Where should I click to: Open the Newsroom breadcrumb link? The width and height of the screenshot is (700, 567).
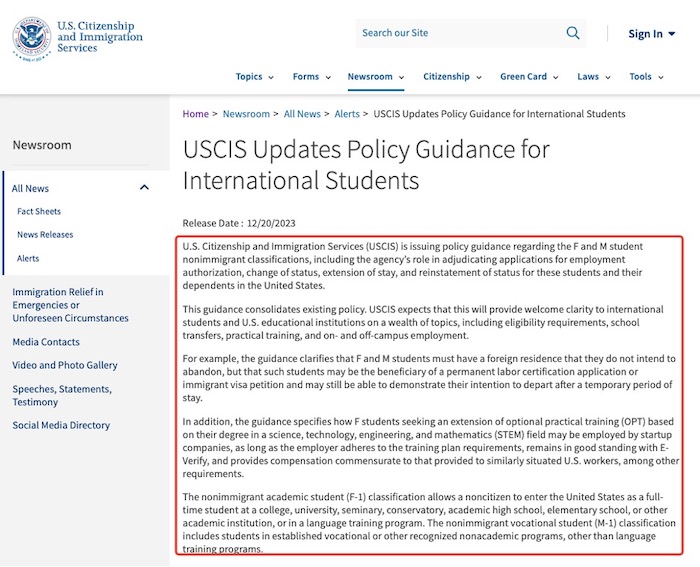click(x=246, y=114)
